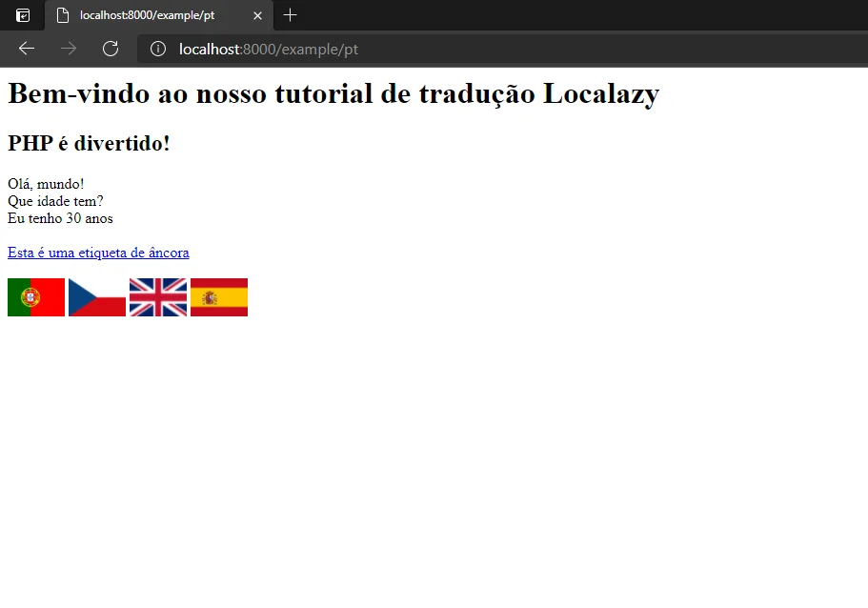This screenshot has height=608, width=868.
Task: Click the back navigation arrow
Action: [26, 48]
